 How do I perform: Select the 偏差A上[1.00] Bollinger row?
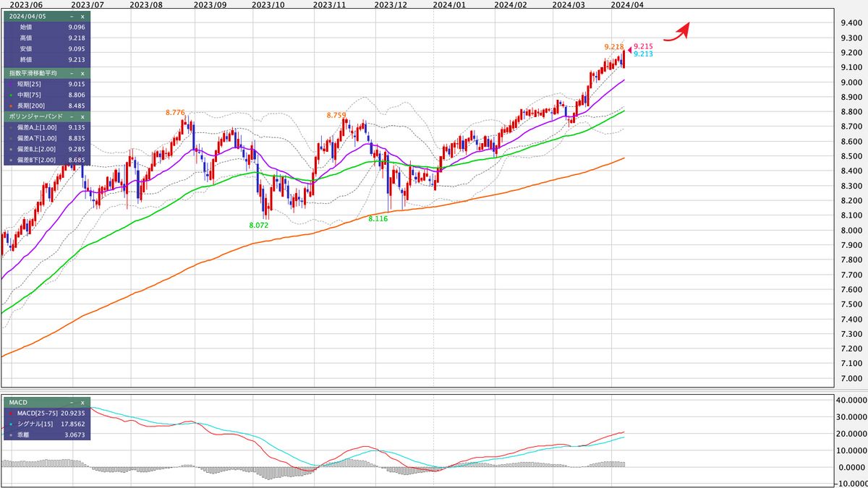pyautogui.click(x=47, y=127)
